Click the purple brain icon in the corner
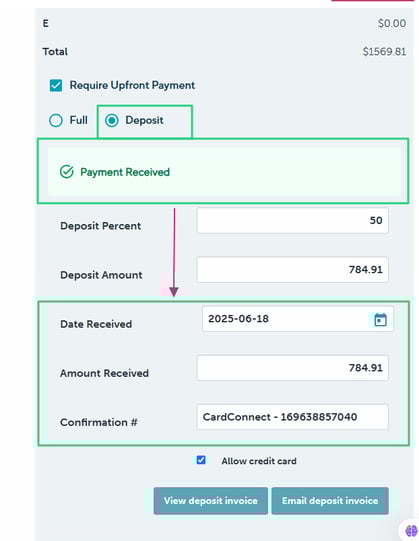Screen dimensions: 419x541 click(x=411, y=531)
